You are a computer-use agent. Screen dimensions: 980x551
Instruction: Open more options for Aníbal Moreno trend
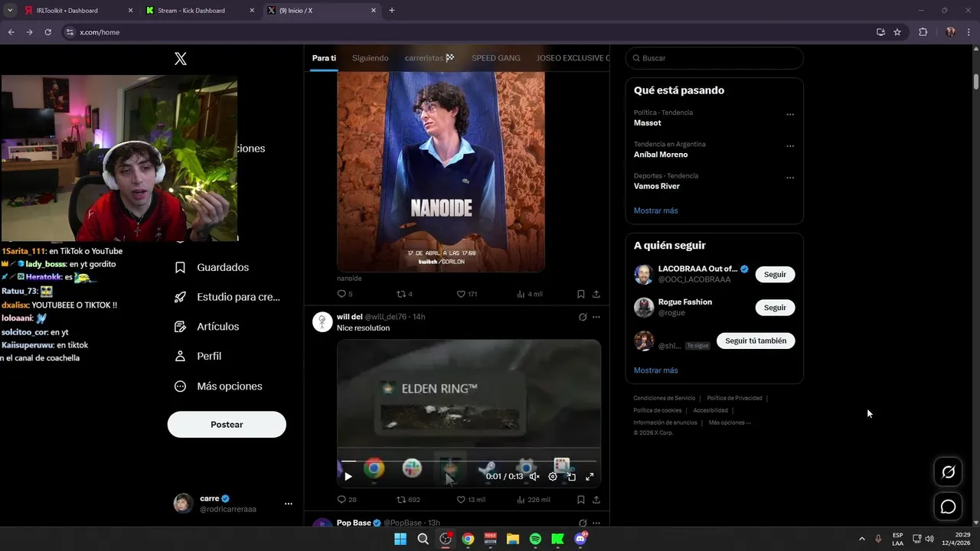[x=790, y=146]
